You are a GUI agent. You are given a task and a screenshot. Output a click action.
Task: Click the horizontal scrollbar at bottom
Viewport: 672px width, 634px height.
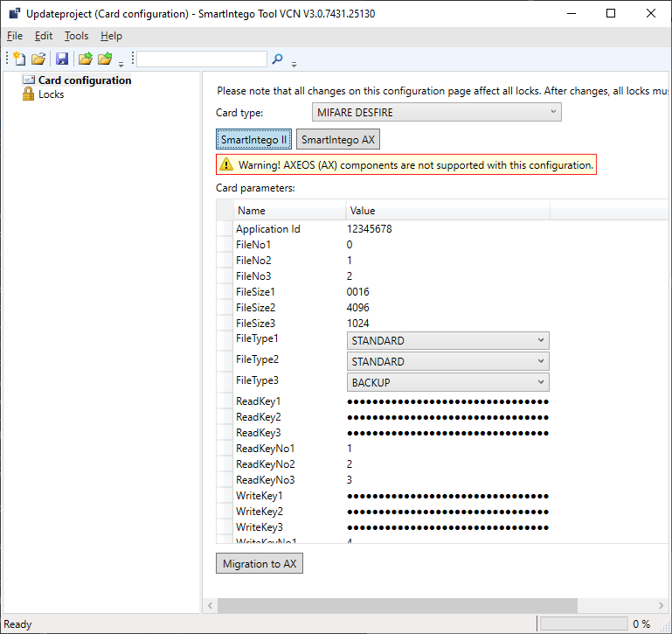(x=398, y=606)
